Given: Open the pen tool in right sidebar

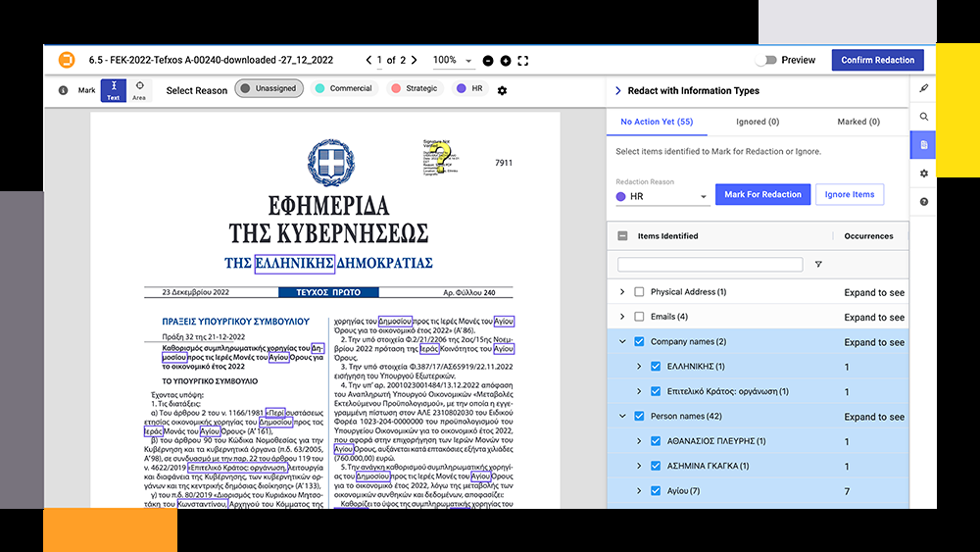Looking at the screenshot, I should coord(924,88).
